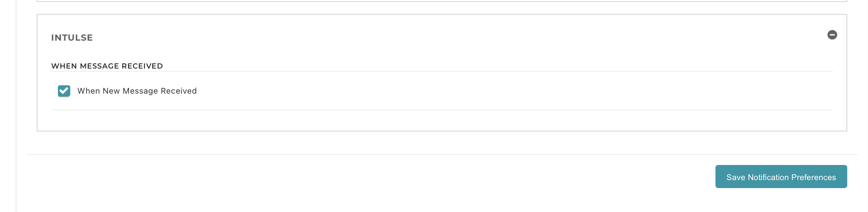Uncheck When New Message Received checkbox
Image resolution: width=868 pixels, height=212 pixels.
coord(64,91)
